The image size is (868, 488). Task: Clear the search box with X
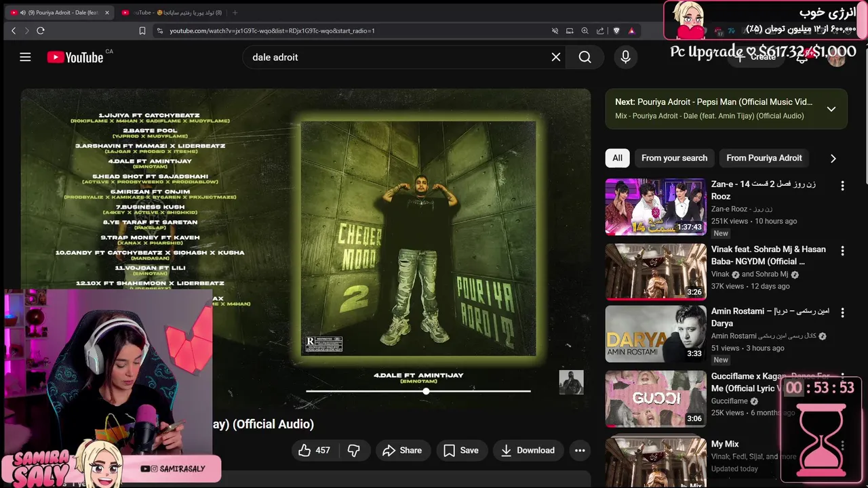(x=556, y=57)
